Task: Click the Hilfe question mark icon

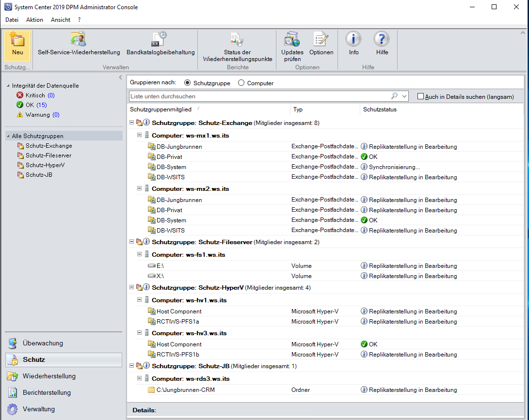Action: pyautogui.click(x=382, y=39)
